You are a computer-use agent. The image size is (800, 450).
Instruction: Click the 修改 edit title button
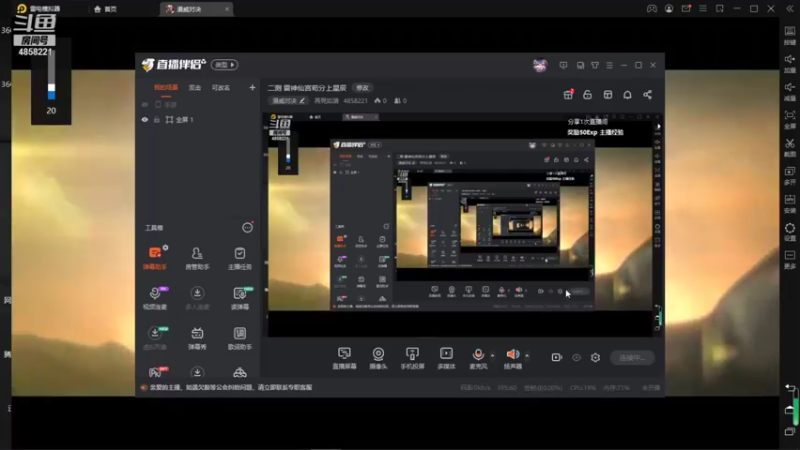362,88
